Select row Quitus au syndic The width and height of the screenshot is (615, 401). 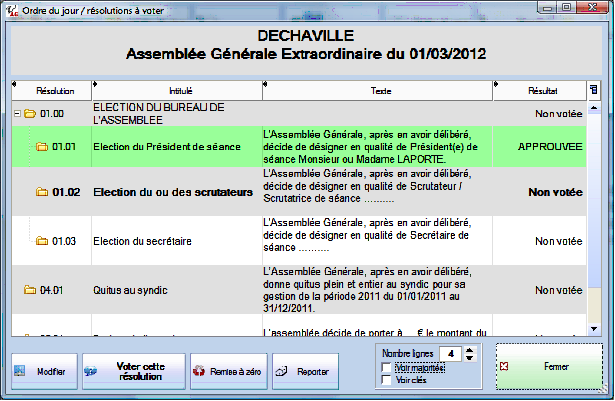[299, 290]
